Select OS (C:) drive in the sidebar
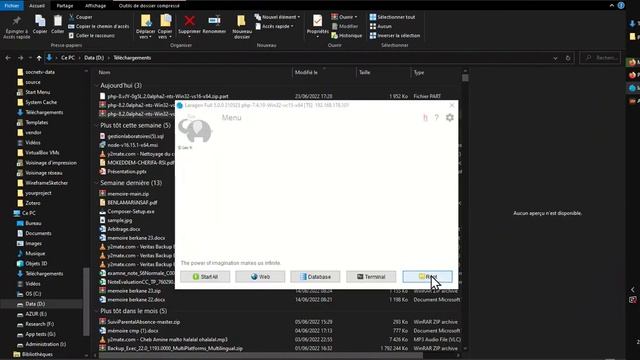 coord(33,294)
